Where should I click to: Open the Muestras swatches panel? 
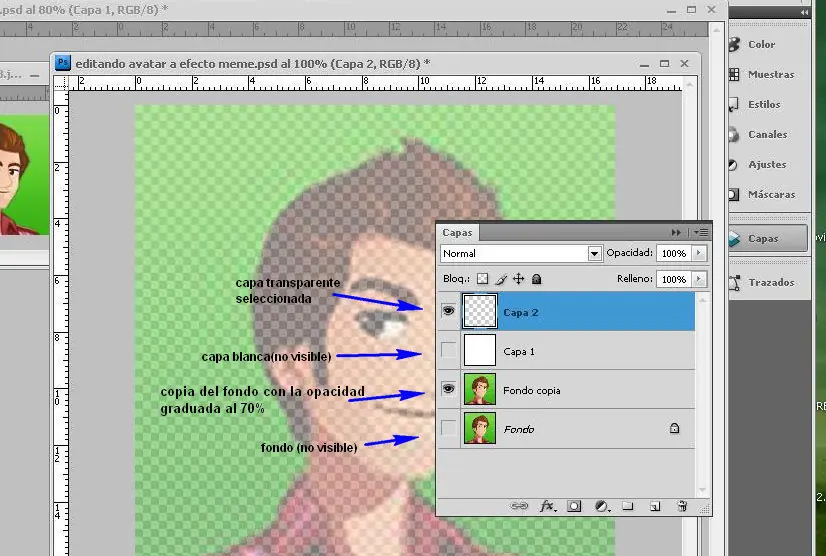769,75
